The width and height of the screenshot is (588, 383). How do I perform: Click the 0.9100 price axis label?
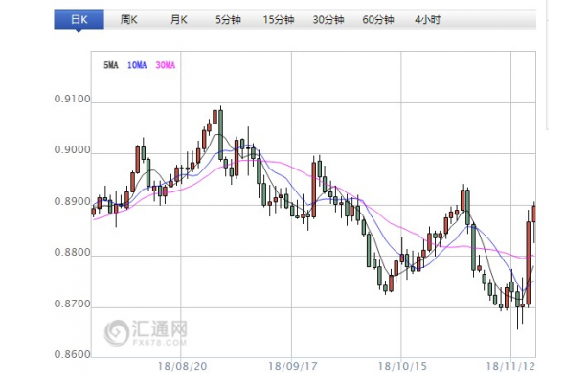pos(73,99)
